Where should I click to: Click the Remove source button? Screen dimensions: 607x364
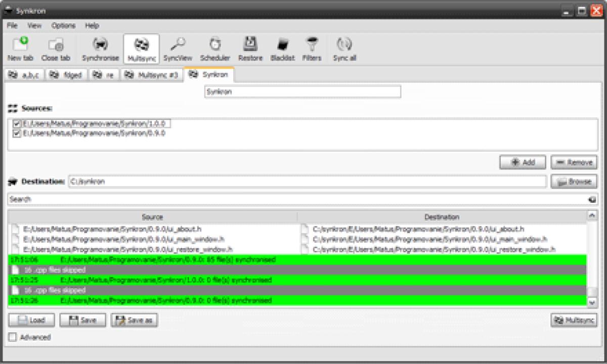click(x=574, y=162)
